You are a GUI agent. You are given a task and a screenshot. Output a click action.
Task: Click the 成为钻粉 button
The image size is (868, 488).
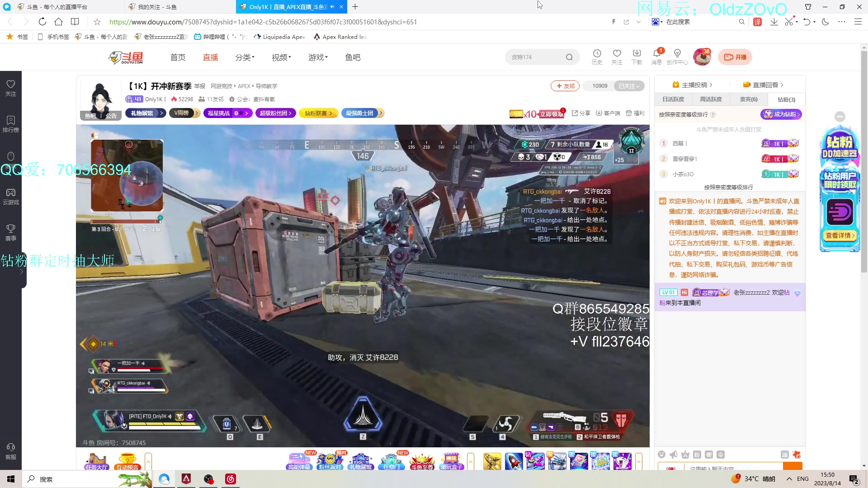tap(781, 114)
